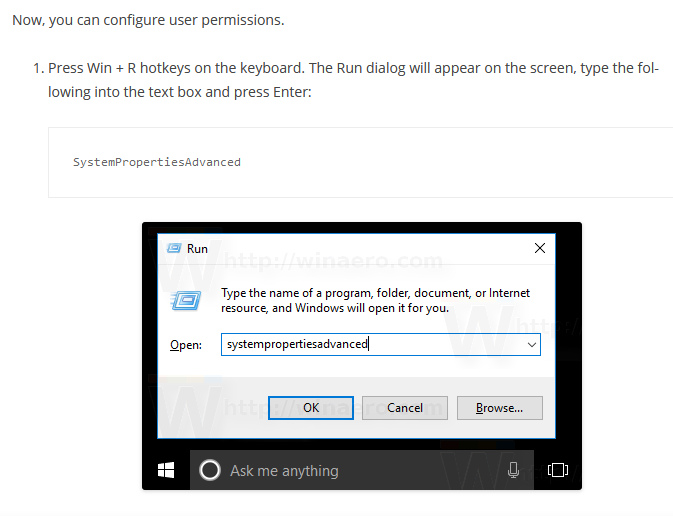
Task: Click the winaero.com watermark in the title bar
Action: coord(335,262)
